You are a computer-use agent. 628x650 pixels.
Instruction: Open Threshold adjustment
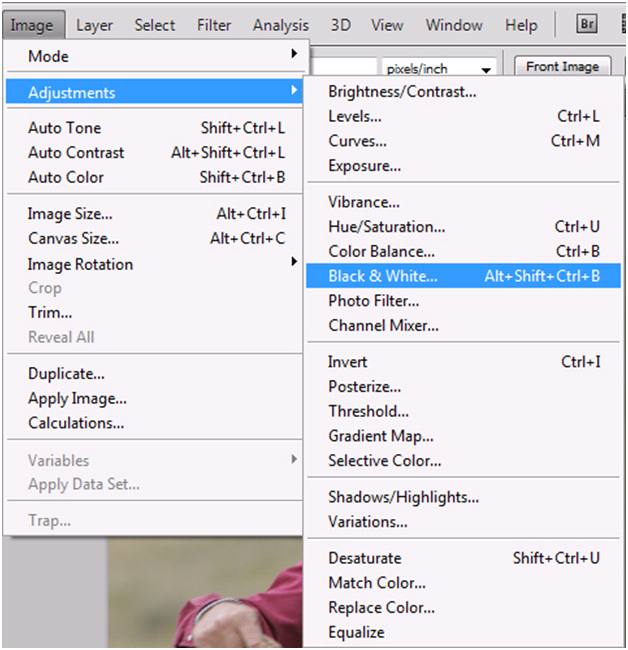tap(463, 411)
